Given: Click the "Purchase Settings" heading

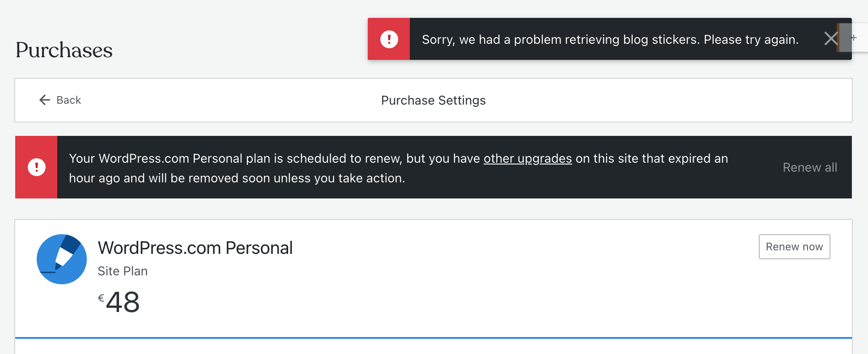Looking at the screenshot, I should pyautogui.click(x=433, y=100).
